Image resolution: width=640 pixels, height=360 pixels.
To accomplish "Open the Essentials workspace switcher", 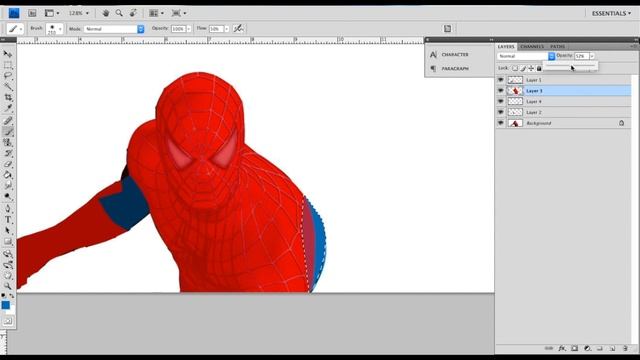I will 611,13.
